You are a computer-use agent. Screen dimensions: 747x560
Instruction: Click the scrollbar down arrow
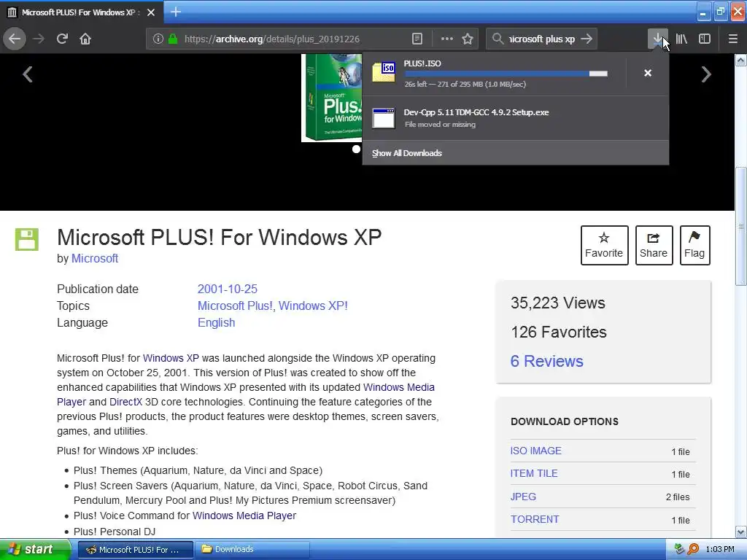pos(740,532)
